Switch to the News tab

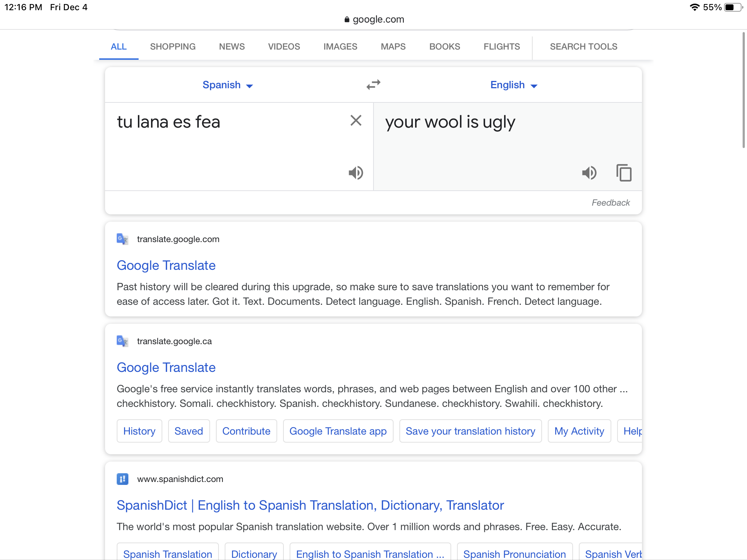pyautogui.click(x=232, y=47)
